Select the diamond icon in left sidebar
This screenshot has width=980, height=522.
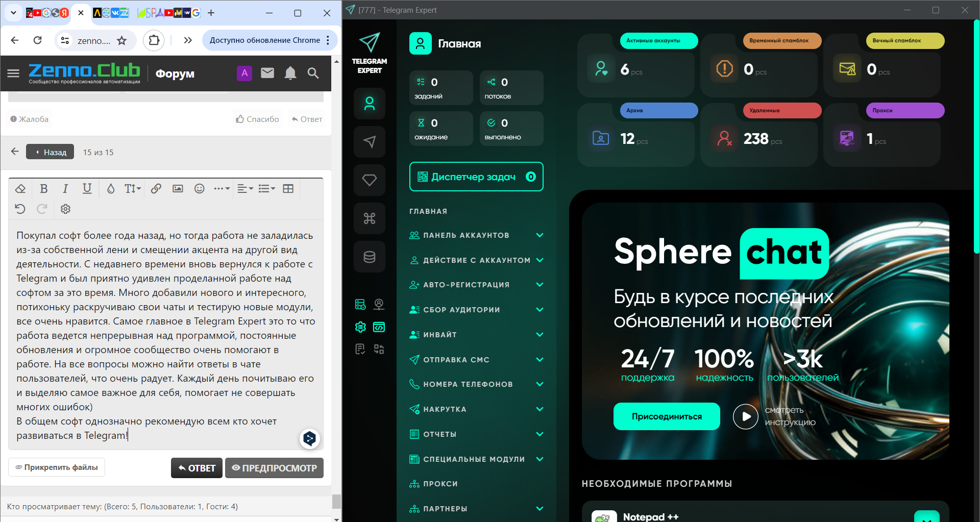click(x=370, y=180)
